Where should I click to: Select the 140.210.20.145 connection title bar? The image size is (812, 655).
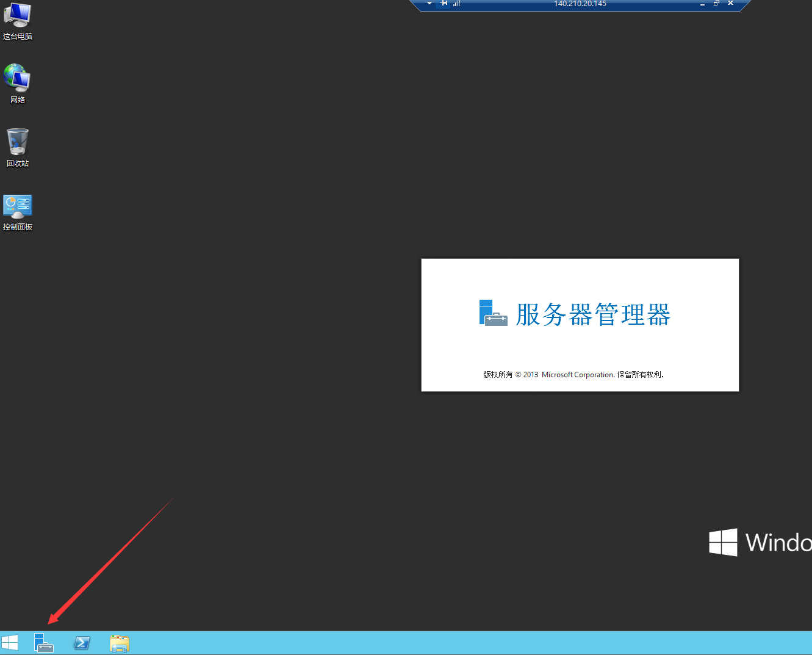578,4
